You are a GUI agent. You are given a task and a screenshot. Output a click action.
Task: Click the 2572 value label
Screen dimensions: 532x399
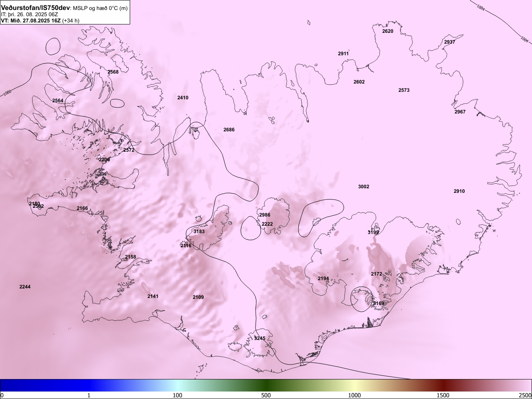click(x=129, y=150)
